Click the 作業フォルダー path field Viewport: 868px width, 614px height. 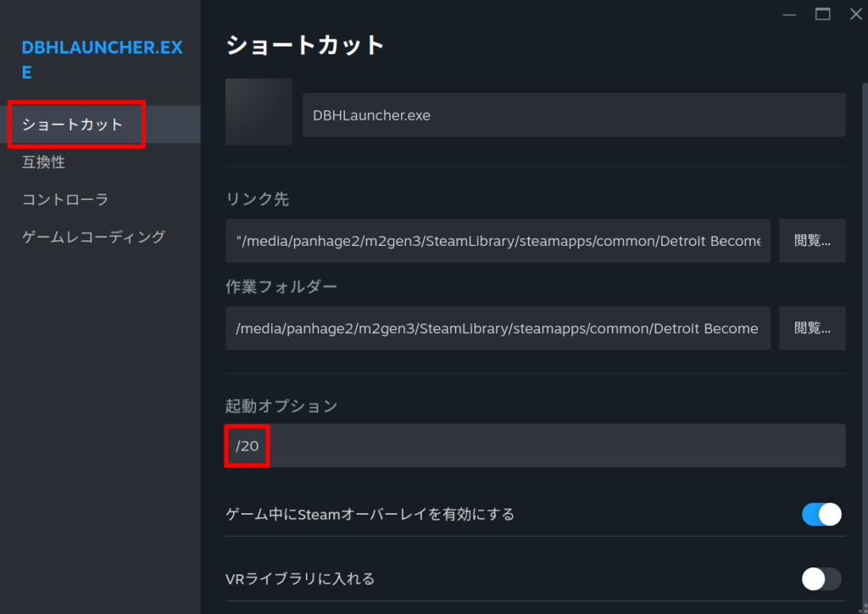(x=498, y=328)
